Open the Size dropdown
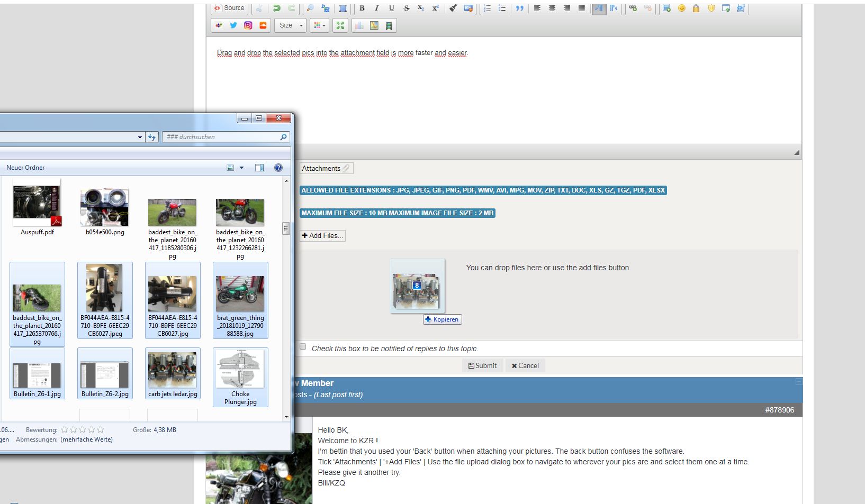This screenshot has height=504, width=865. pos(290,25)
